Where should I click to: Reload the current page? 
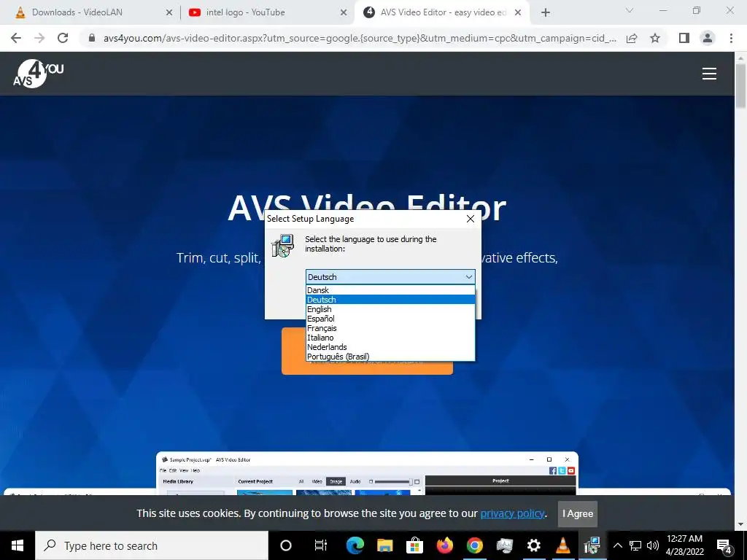[x=63, y=38]
